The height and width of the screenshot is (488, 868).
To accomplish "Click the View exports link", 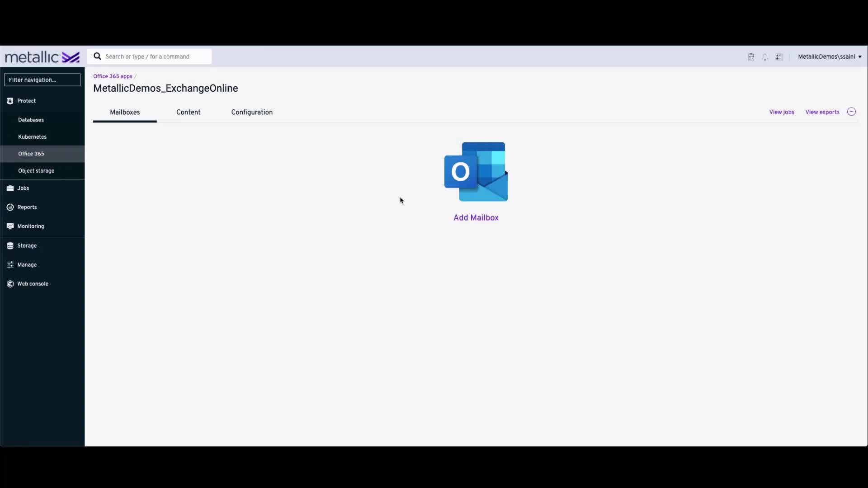I will (822, 112).
